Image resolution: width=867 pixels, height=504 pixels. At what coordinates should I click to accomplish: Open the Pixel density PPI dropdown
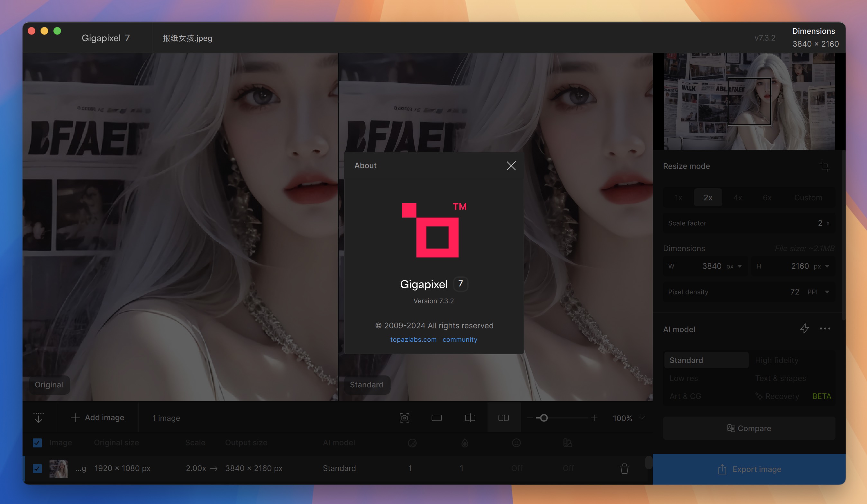click(x=818, y=292)
